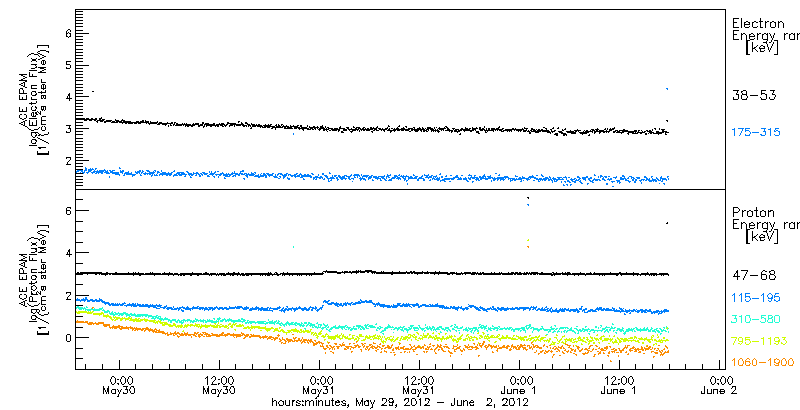Select the '12:00 May31' time axis label
This screenshot has width=800, height=410.
coord(419,386)
